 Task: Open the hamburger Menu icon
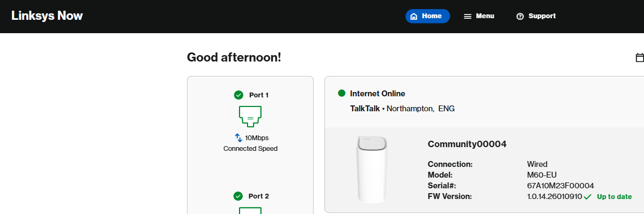click(468, 17)
